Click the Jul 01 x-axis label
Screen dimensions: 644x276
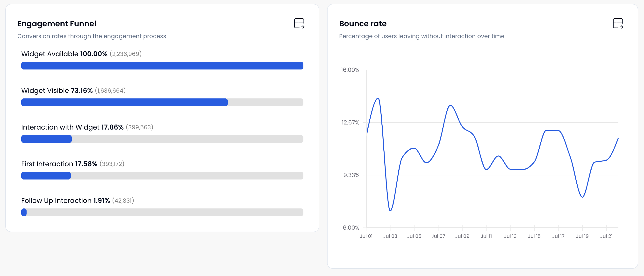(366, 236)
